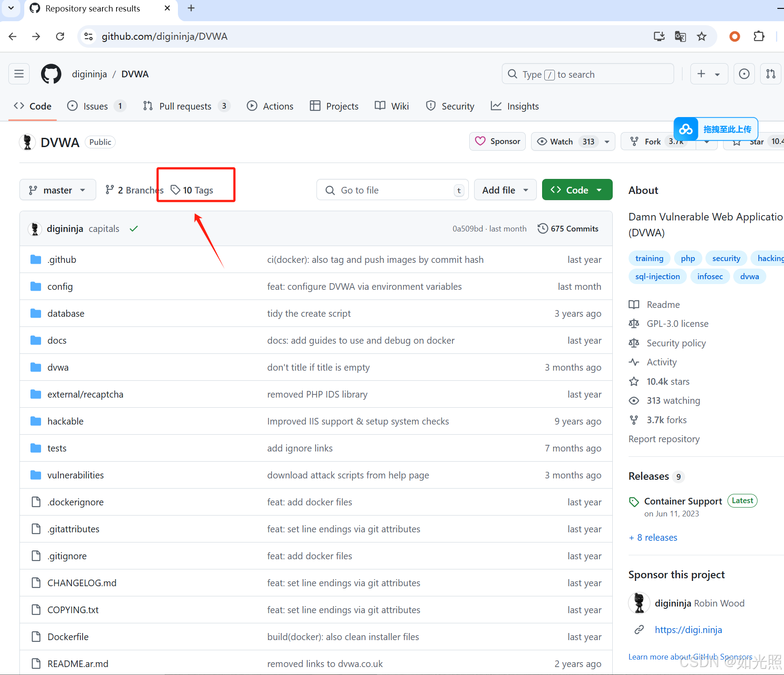
Task: Click the install app icon in address bar
Action: click(x=659, y=36)
